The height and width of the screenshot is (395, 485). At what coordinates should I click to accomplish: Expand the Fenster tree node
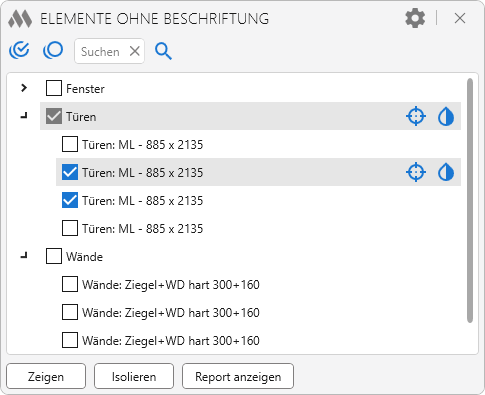point(24,88)
